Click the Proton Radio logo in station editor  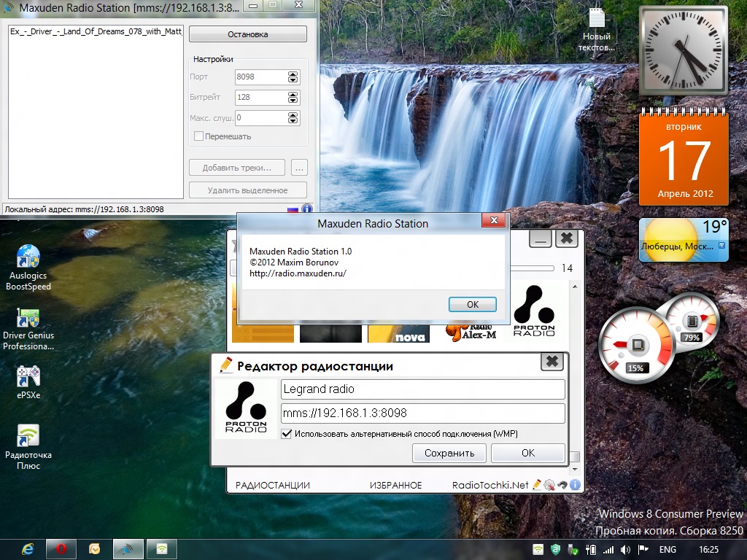tap(246, 408)
